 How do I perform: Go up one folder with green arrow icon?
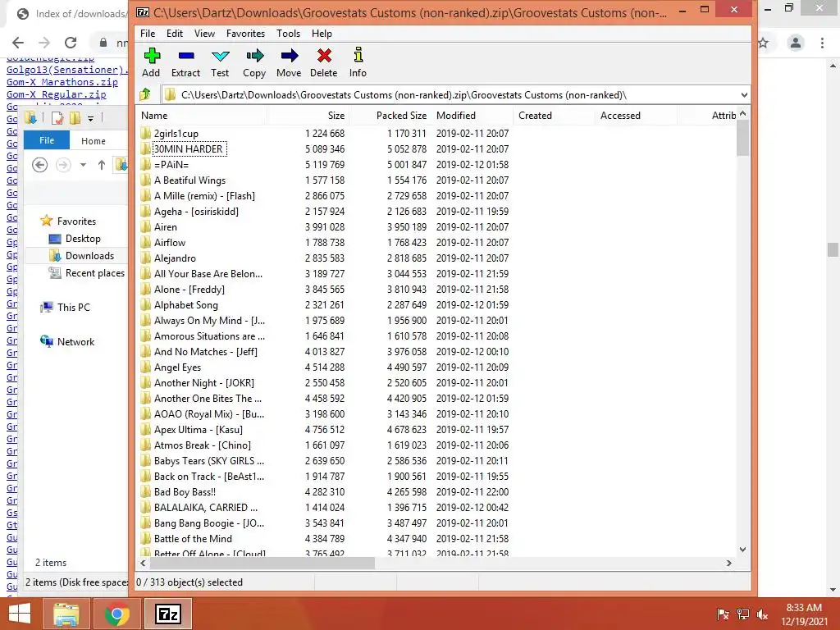[x=145, y=95]
